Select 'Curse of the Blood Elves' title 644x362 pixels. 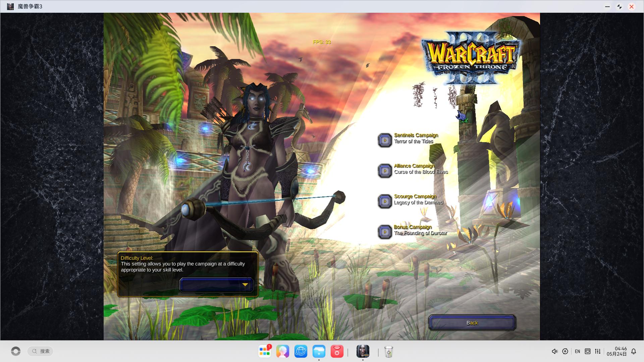pos(421,172)
